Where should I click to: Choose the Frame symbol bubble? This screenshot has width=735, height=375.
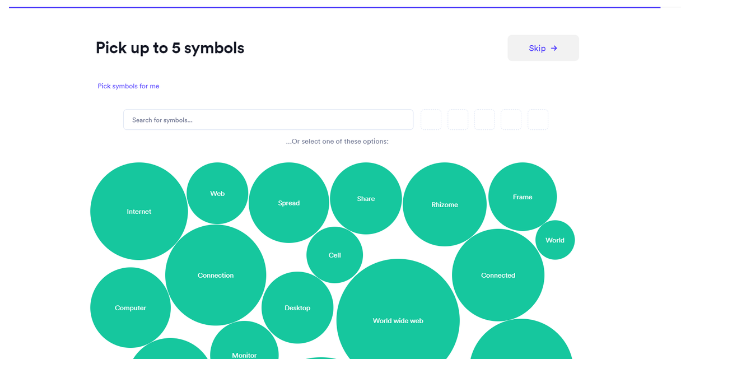click(522, 197)
